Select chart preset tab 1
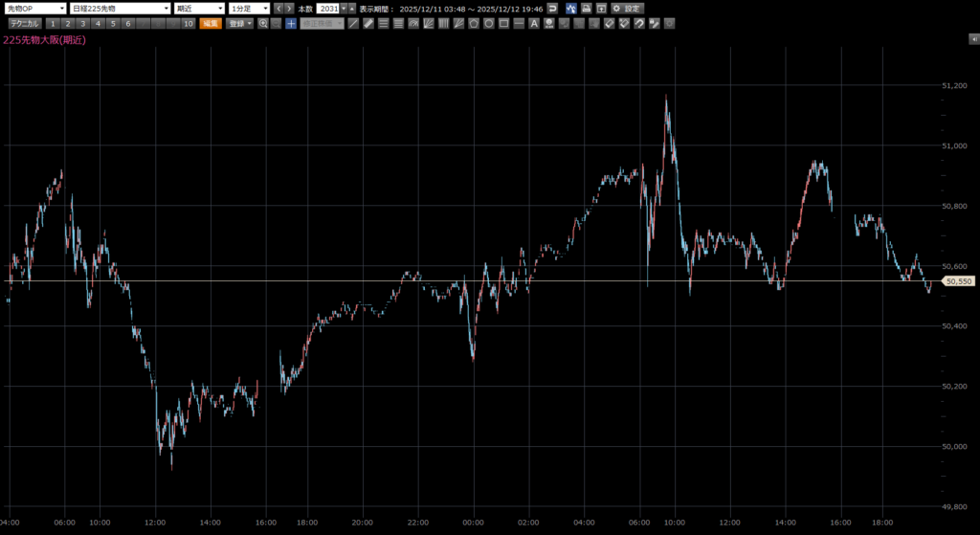Image resolution: width=980 pixels, height=535 pixels. tap(52, 23)
